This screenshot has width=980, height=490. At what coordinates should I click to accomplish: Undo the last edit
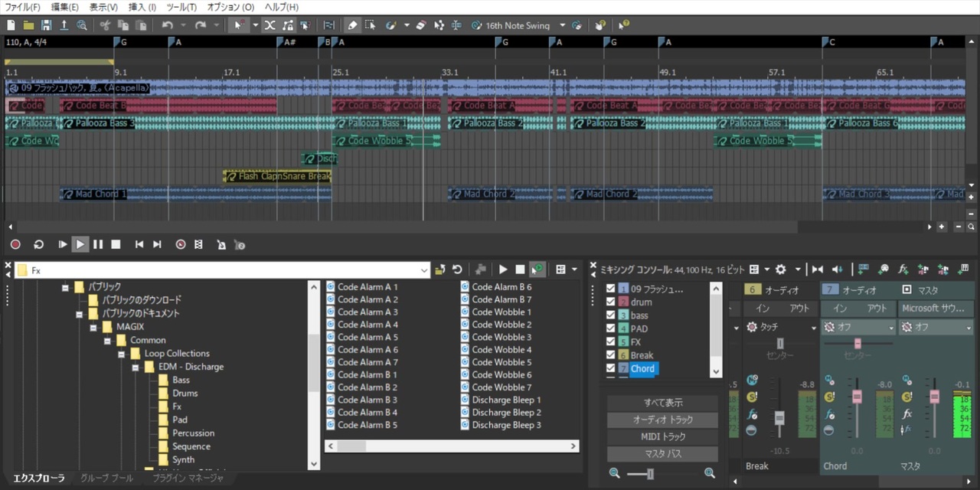point(168,25)
